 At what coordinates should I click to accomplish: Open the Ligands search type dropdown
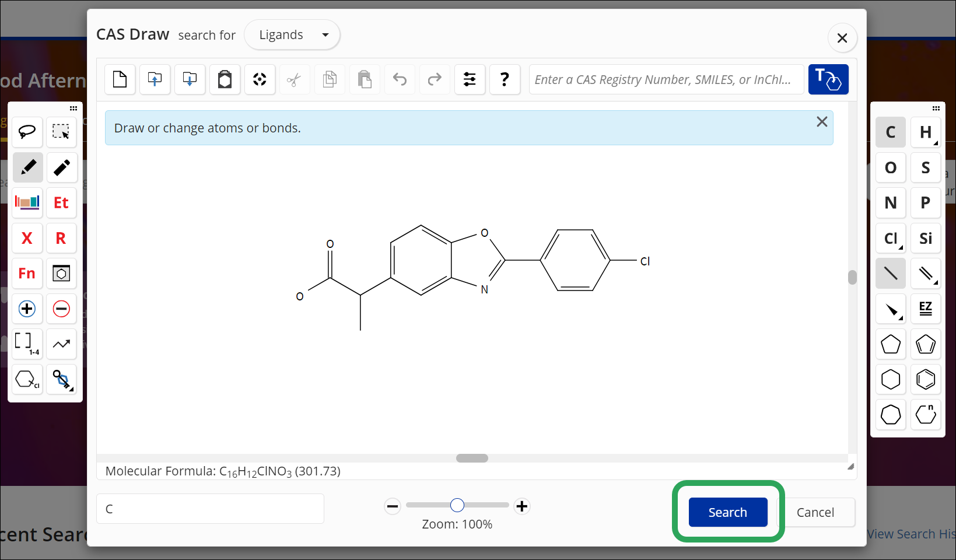(292, 35)
